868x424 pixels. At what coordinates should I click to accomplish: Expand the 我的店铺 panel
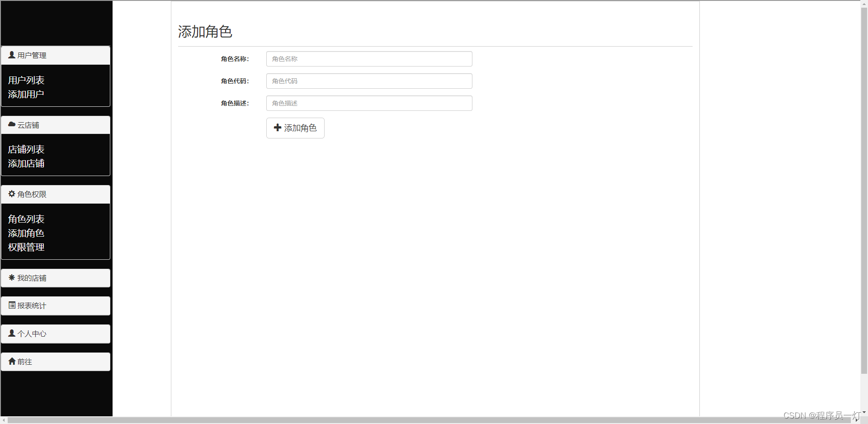(x=56, y=278)
